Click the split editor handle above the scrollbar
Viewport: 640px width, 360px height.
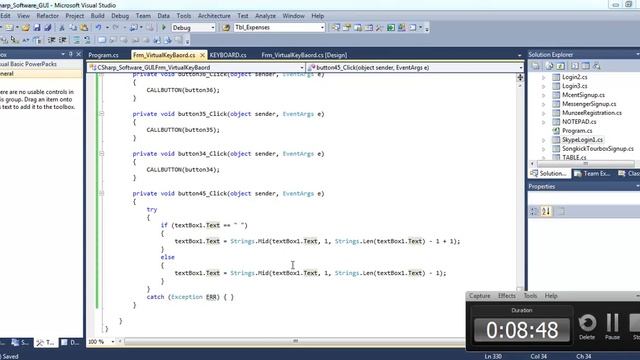520,77
